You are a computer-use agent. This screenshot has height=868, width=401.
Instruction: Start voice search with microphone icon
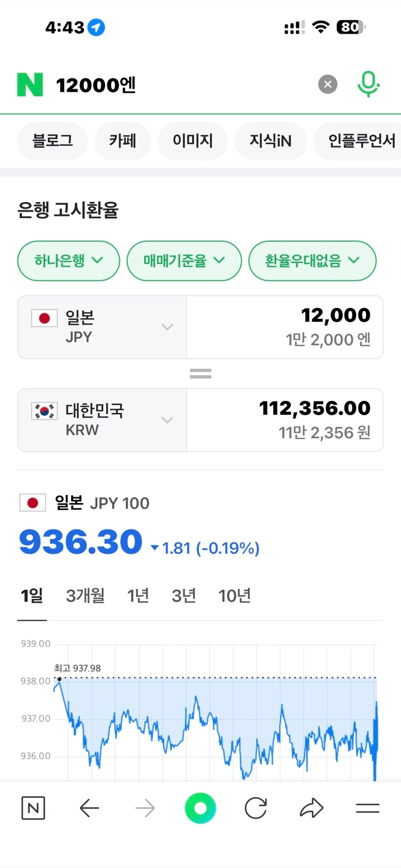click(368, 84)
